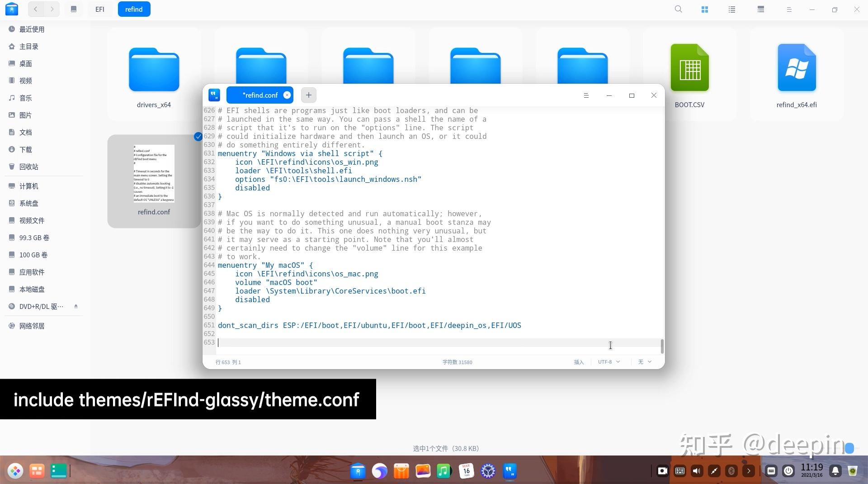Open the volume icon in the tray
This screenshot has height=484, width=868.
(697, 471)
